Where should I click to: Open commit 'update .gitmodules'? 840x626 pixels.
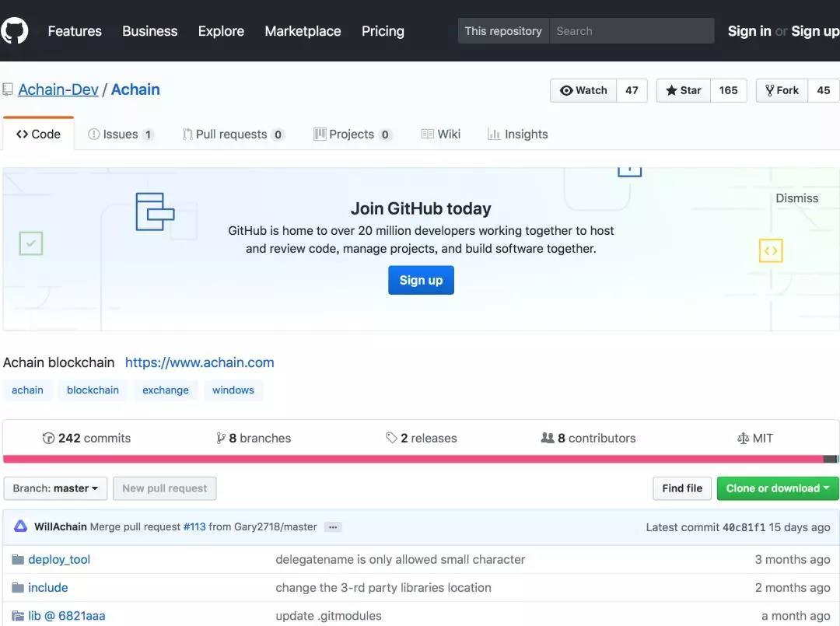coord(328,616)
